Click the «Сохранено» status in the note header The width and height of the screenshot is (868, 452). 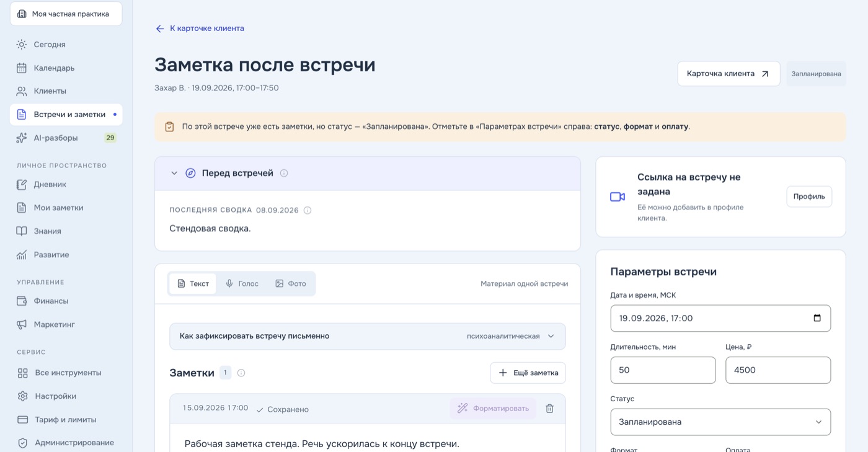283,410
